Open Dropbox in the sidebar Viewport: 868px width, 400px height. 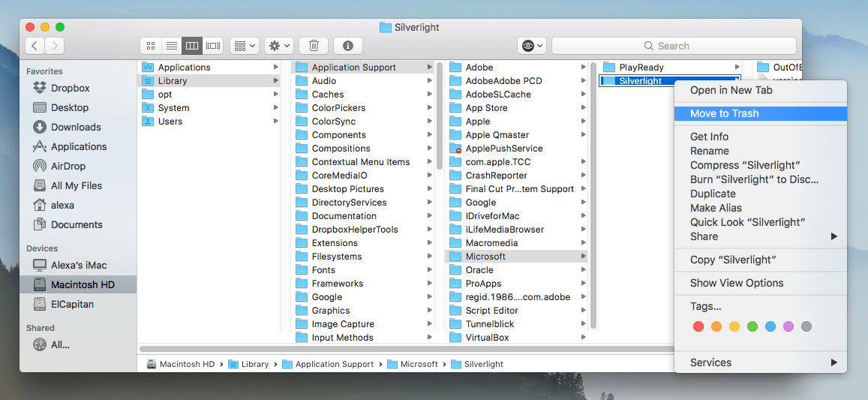point(71,88)
